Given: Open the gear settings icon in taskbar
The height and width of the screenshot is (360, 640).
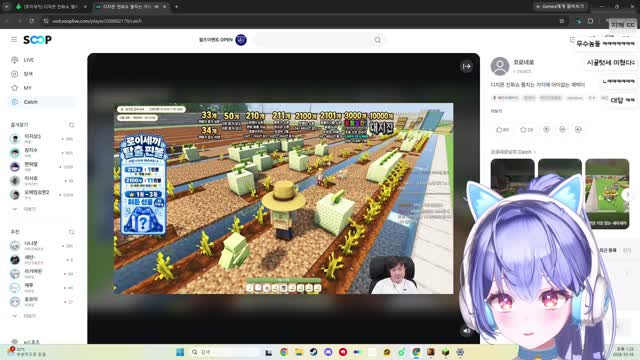Looking at the screenshot, I should (460, 352).
